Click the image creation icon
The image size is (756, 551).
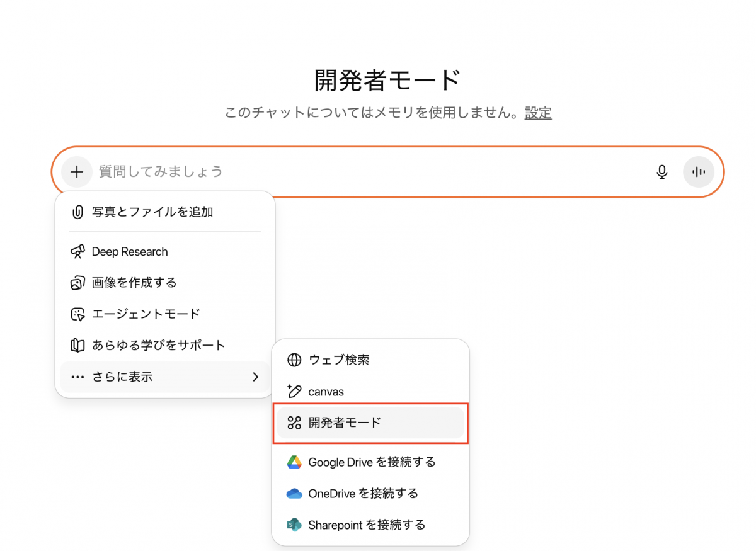click(x=77, y=283)
